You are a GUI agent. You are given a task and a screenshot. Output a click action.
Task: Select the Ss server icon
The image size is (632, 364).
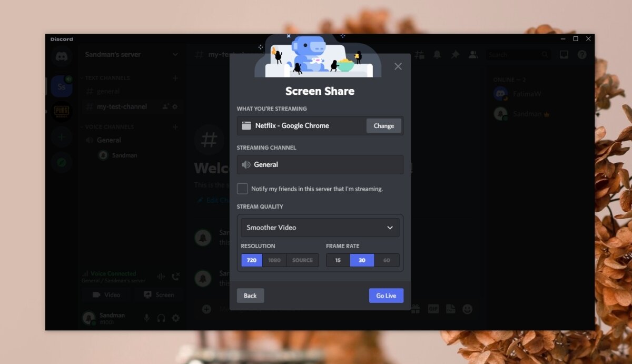(x=62, y=86)
